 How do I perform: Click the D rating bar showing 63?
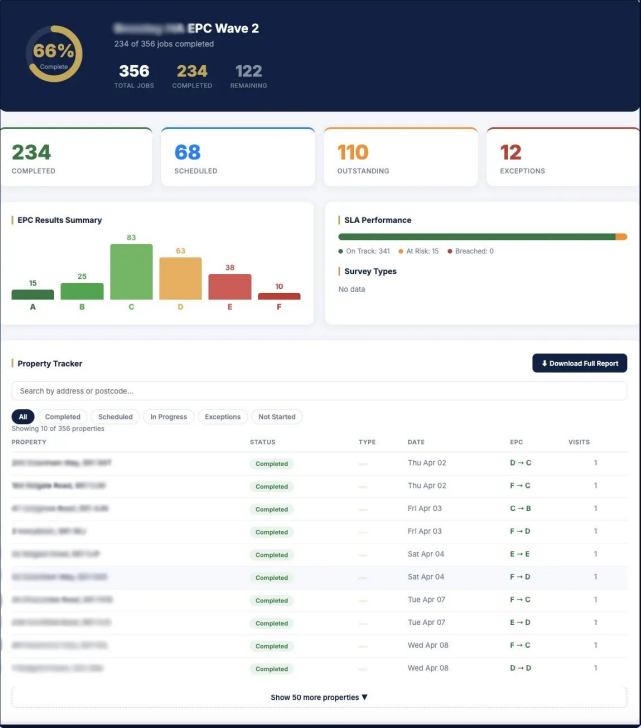coord(181,278)
